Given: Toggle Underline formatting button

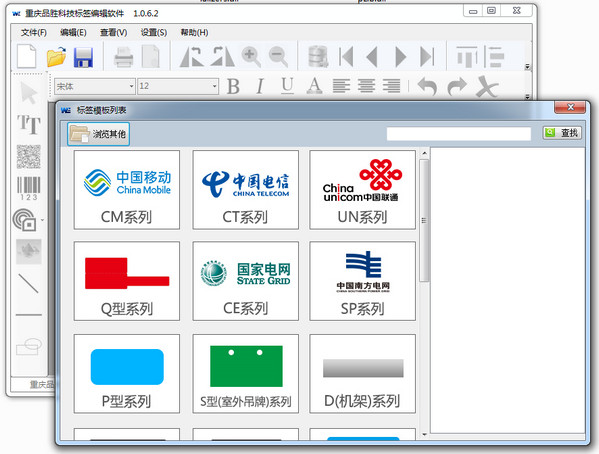Looking at the screenshot, I should point(287,86).
